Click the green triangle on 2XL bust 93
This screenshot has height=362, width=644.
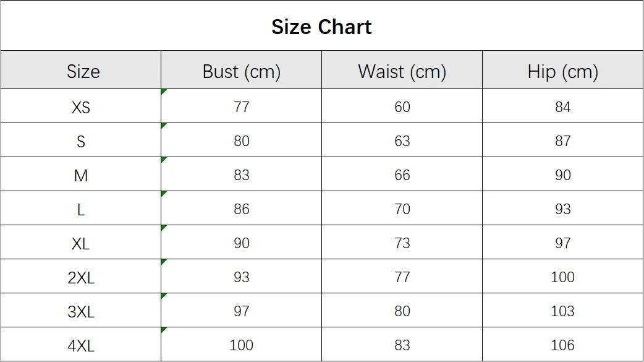[x=163, y=262]
